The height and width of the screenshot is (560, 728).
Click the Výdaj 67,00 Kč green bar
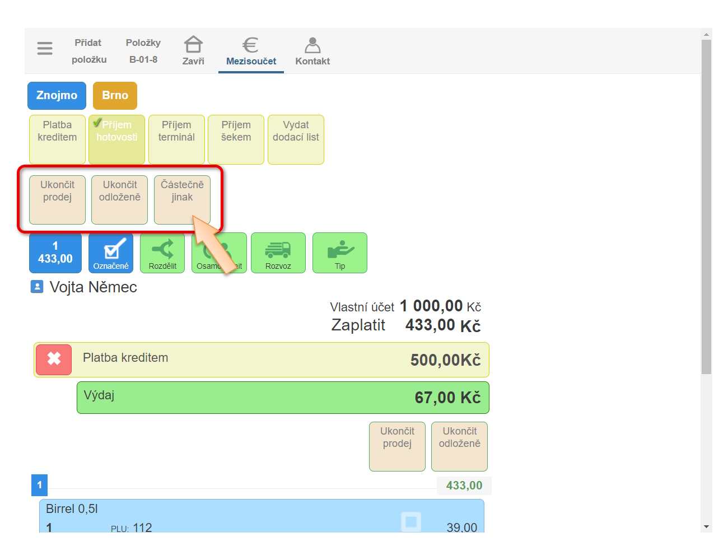pos(283,398)
